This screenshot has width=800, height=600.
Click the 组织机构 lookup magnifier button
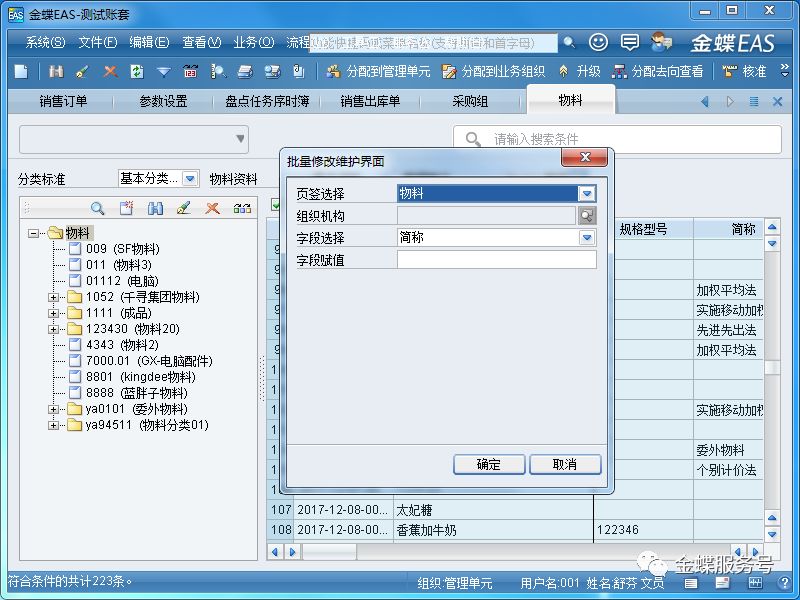(x=587, y=215)
